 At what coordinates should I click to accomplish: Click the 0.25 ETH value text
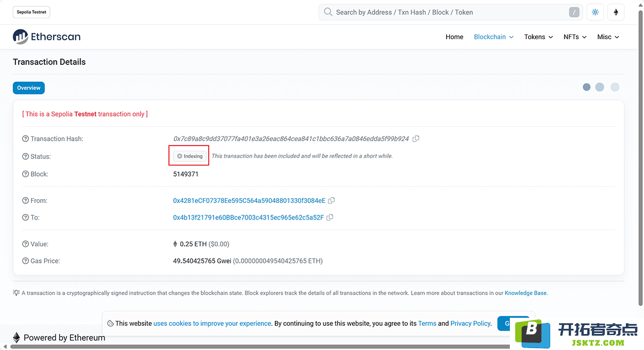pos(193,244)
